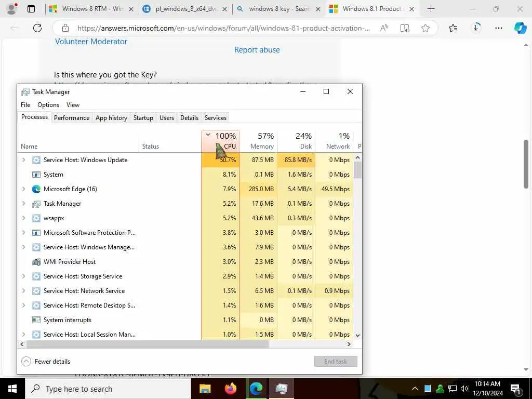Open the Task Manager File menu
The height and width of the screenshot is (399, 532).
25,105
